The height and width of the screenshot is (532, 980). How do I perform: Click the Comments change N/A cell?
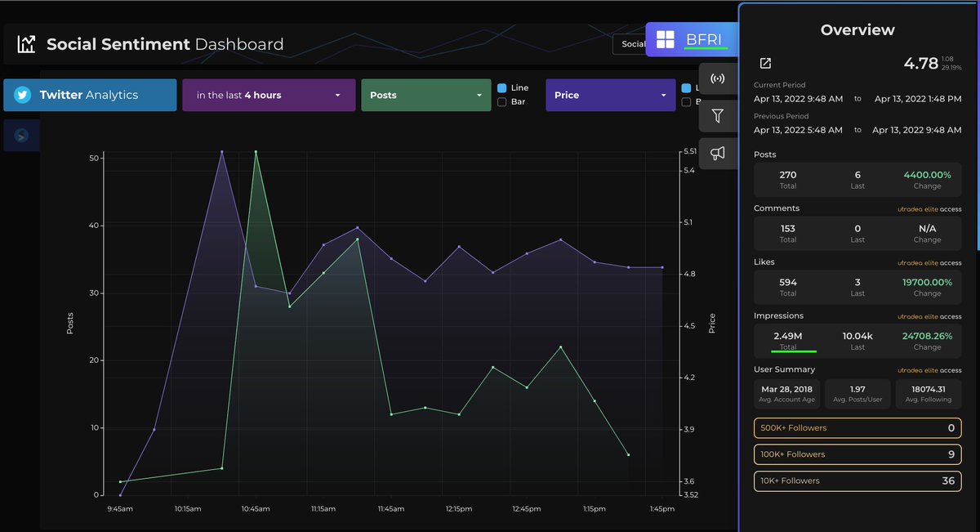[x=927, y=234]
